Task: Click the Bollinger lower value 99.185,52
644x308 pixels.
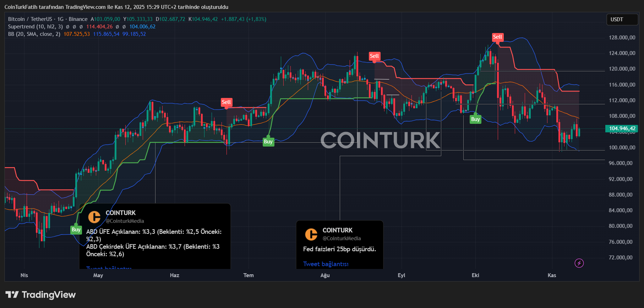Action: click(x=134, y=34)
